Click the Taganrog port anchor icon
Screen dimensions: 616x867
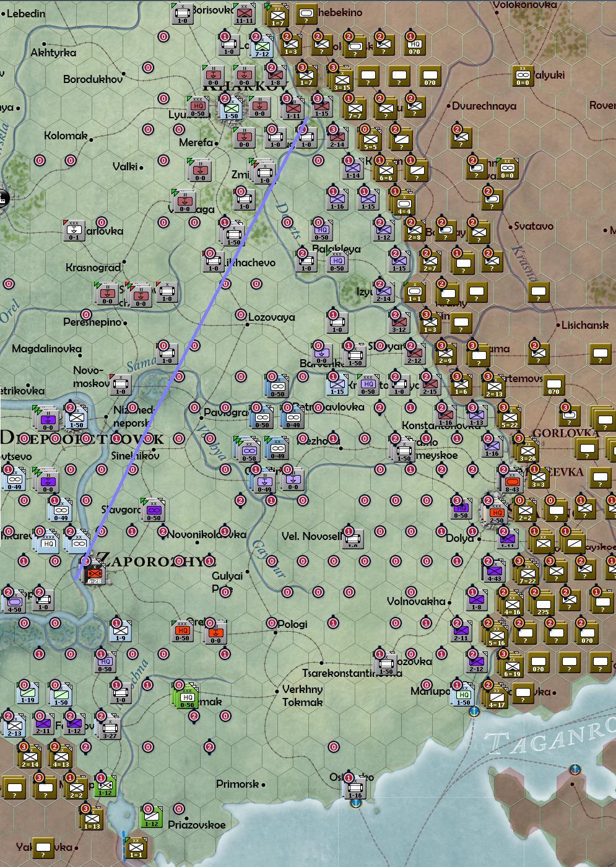click(x=575, y=769)
